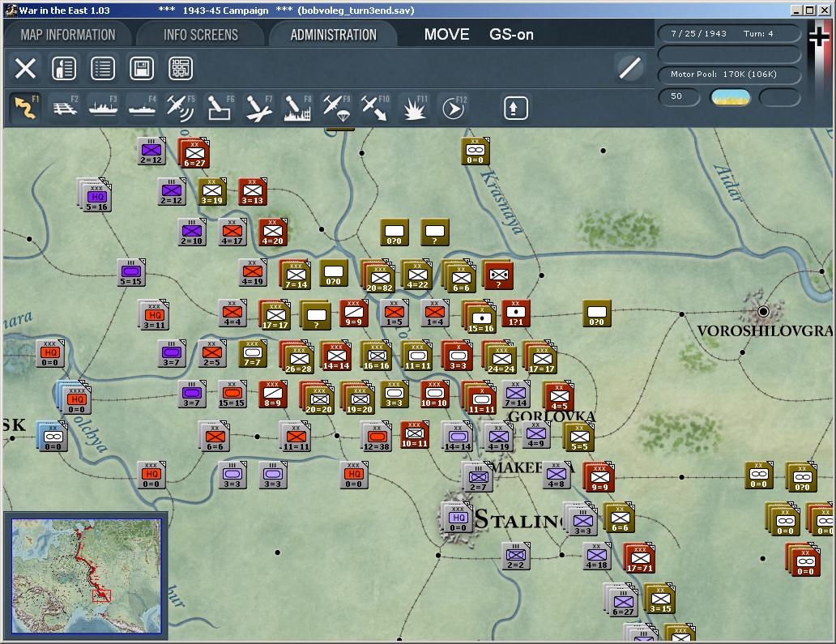Select the olive unit stack labeled 16=16
This screenshot has height=644, width=836.
point(377,356)
